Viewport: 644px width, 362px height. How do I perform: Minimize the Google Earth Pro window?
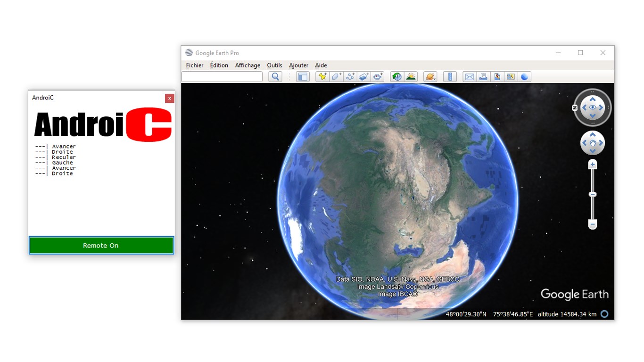tap(558, 53)
